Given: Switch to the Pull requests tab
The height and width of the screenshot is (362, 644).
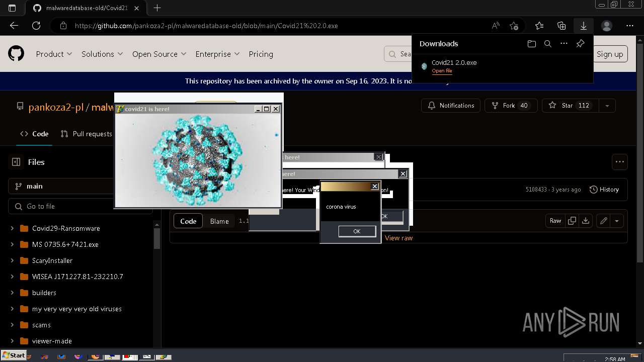Looking at the screenshot, I should pos(86,134).
